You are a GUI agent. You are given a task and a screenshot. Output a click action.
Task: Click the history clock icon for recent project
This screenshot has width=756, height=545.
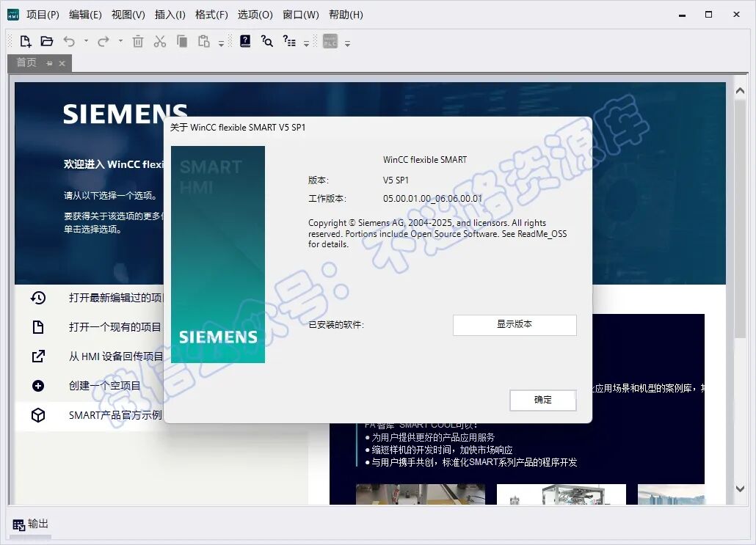click(38, 298)
